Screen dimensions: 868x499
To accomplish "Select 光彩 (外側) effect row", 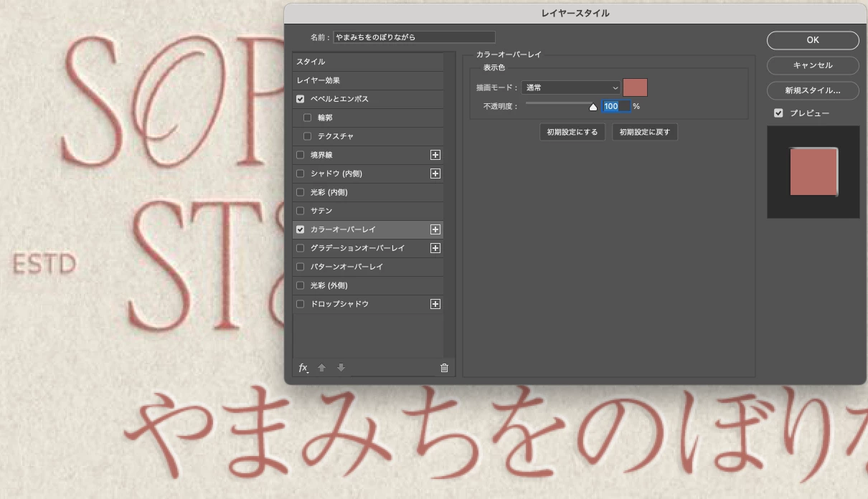I will click(x=368, y=285).
